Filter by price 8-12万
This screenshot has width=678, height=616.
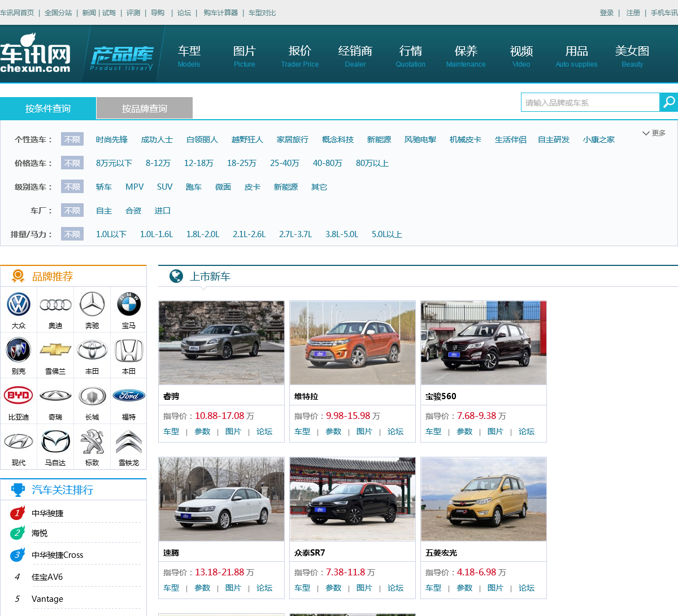pos(158,163)
